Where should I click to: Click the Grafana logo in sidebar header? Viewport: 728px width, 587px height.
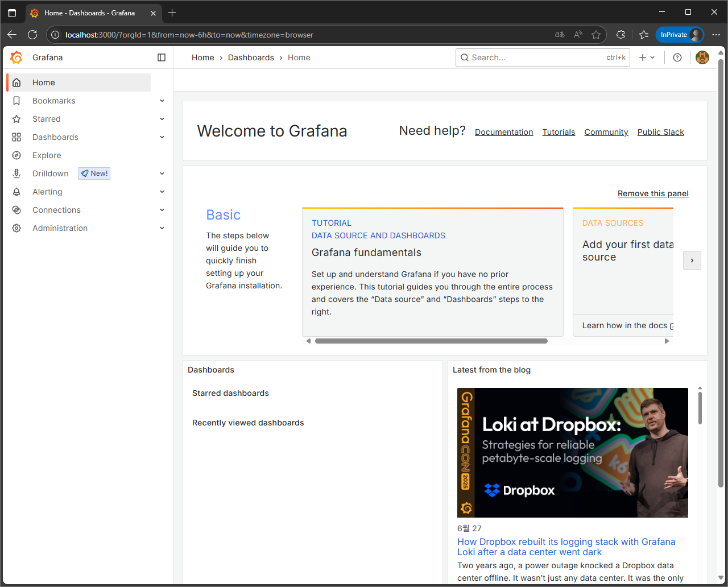coord(16,57)
